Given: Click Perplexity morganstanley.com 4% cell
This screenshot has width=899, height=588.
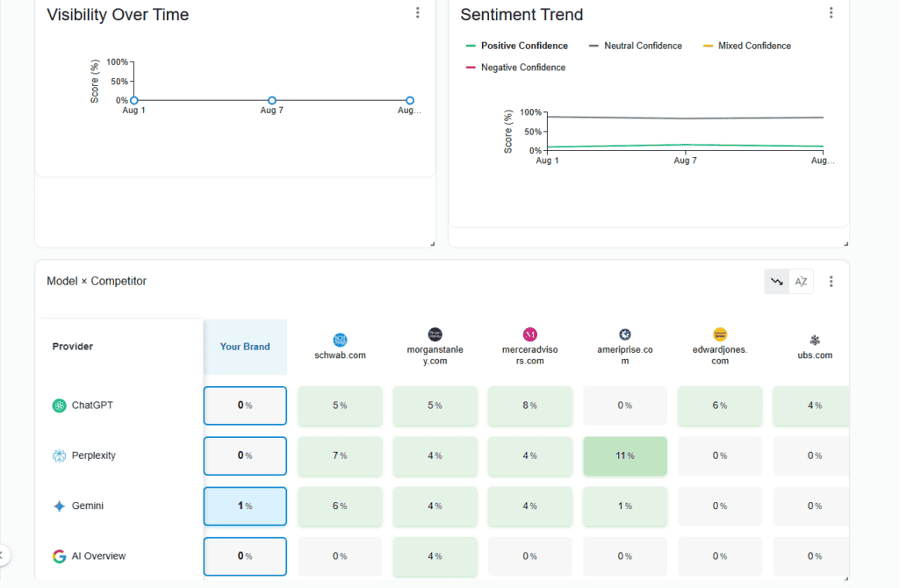Looking at the screenshot, I should click(435, 456).
